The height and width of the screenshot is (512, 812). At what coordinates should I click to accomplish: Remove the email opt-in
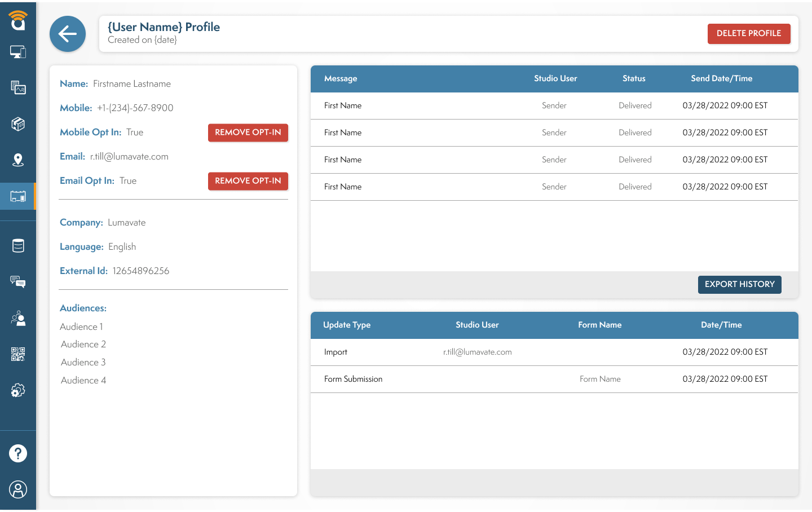click(248, 181)
